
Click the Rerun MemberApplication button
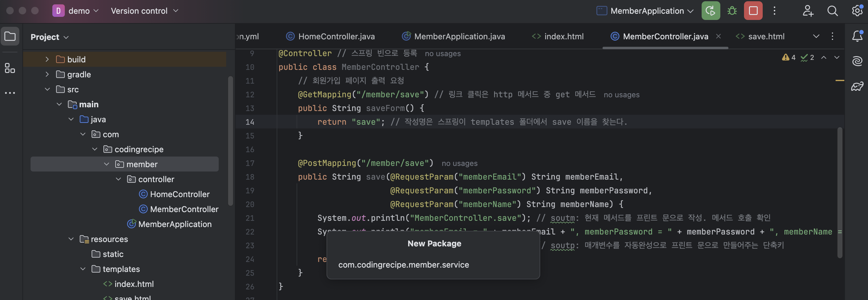click(x=710, y=11)
